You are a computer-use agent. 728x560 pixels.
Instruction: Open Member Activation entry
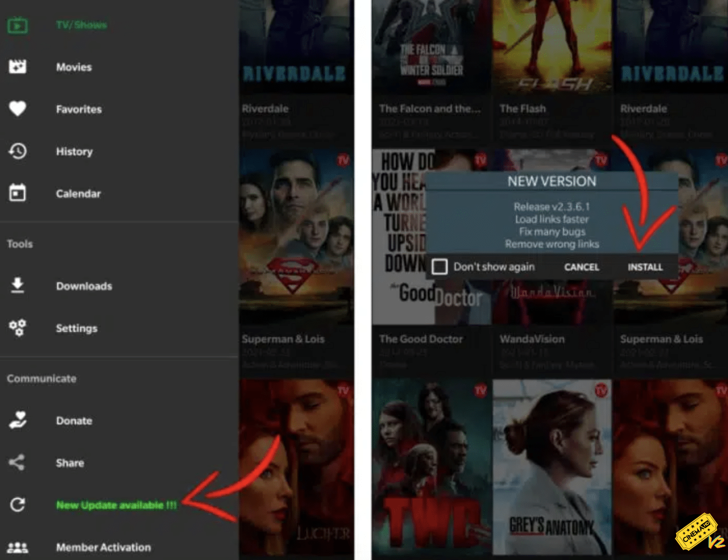103,547
